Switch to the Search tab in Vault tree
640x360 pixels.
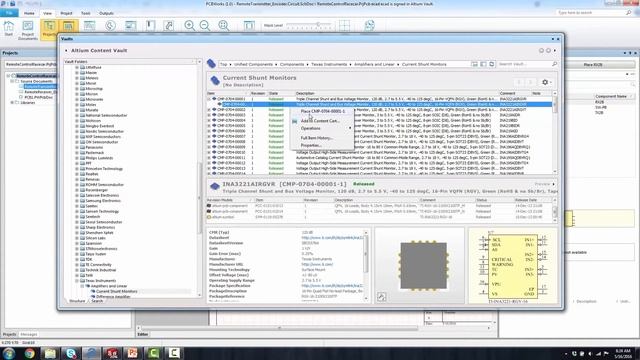(x=97, y=301)
